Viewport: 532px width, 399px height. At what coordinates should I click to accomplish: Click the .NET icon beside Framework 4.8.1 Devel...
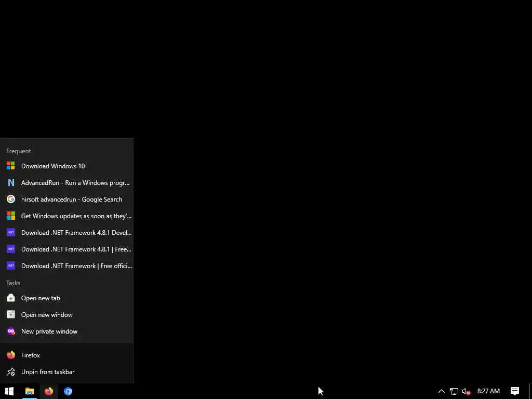11,232
